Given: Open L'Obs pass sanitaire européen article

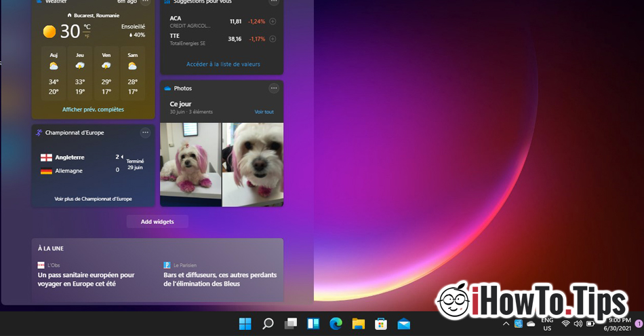Looking at the screenshot, I should point(86,279).
